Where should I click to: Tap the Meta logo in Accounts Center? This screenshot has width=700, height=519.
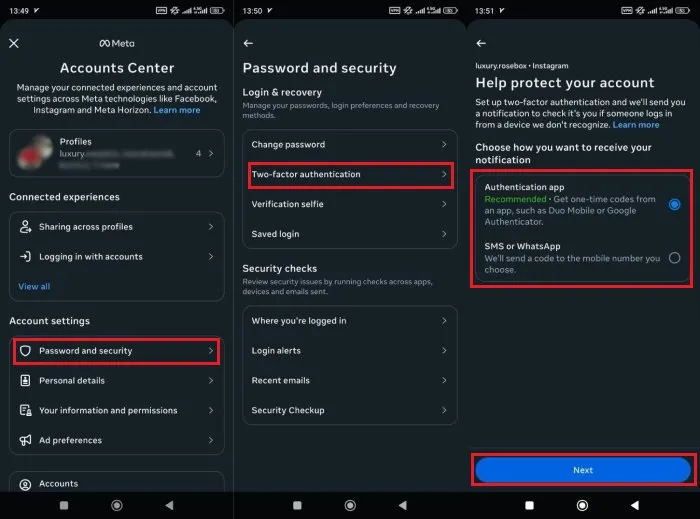tap(117, 43)
